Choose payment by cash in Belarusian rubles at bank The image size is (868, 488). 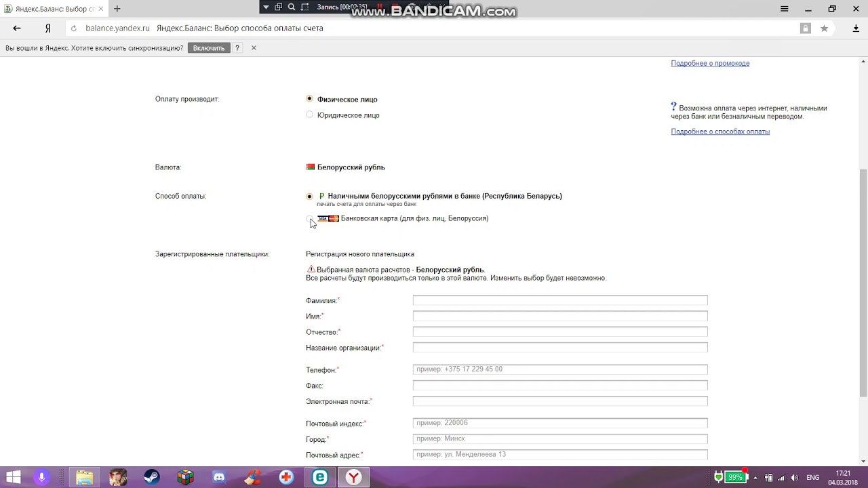pyautogui.click(x=309, y=196)
